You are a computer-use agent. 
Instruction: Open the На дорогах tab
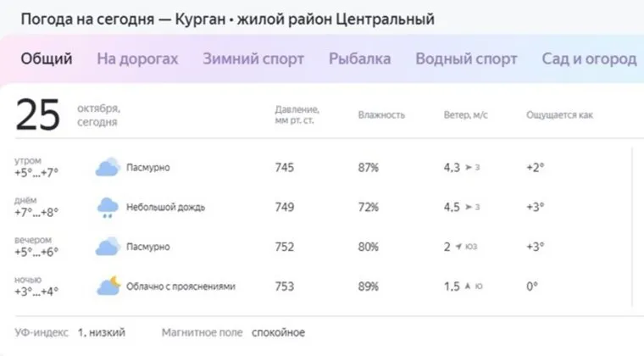137,58
